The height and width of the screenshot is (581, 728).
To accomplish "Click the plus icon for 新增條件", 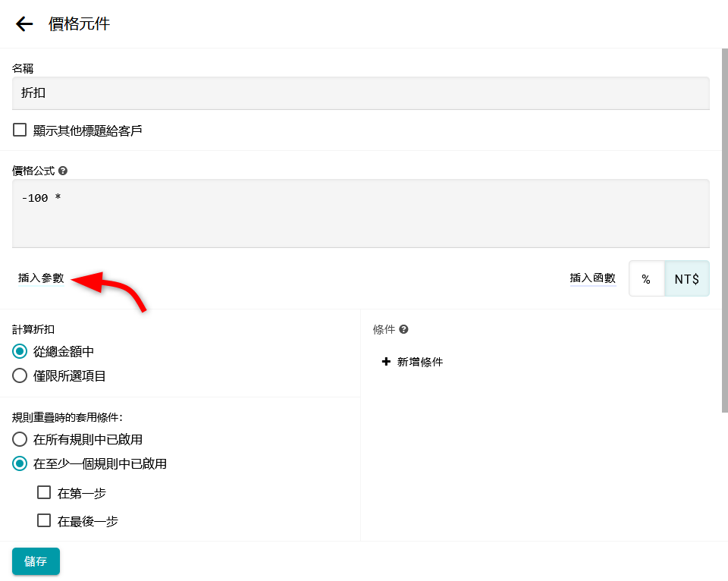I will pyautogui.click(x=386, y=362).
